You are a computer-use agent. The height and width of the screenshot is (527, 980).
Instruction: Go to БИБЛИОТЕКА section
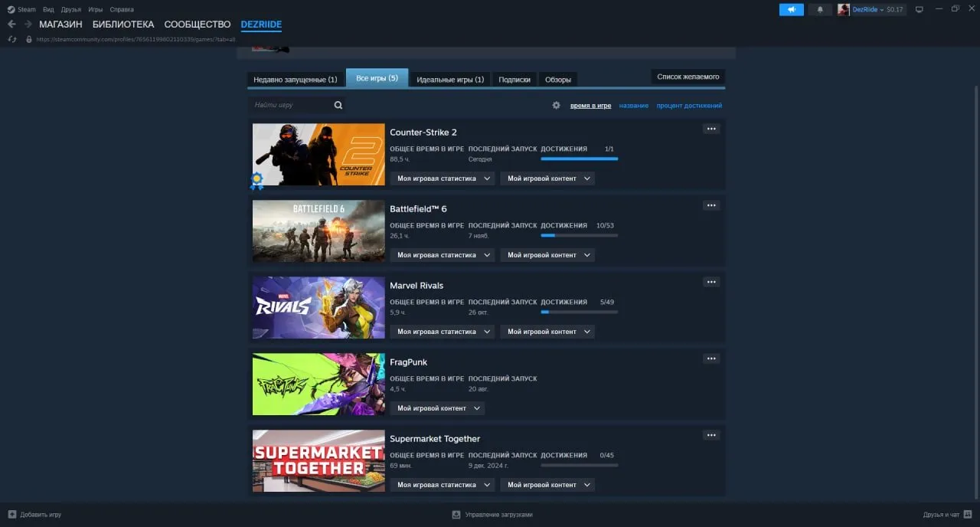click(123, 25)
